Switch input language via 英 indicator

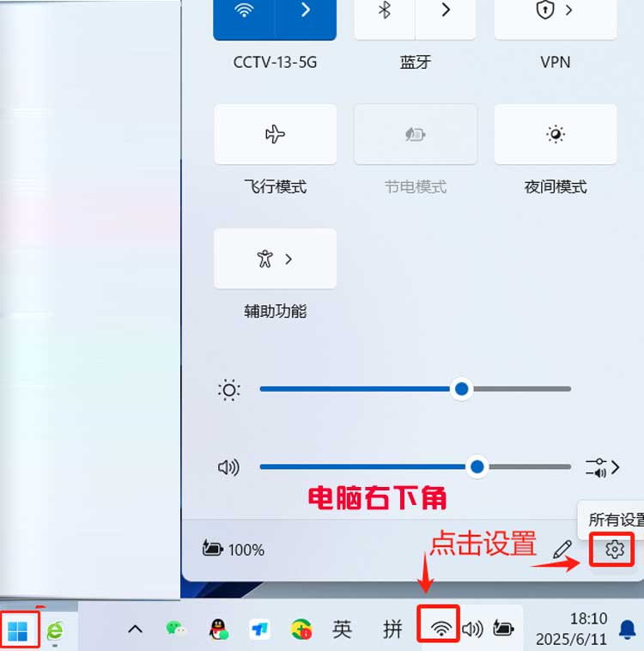point(343,630)
